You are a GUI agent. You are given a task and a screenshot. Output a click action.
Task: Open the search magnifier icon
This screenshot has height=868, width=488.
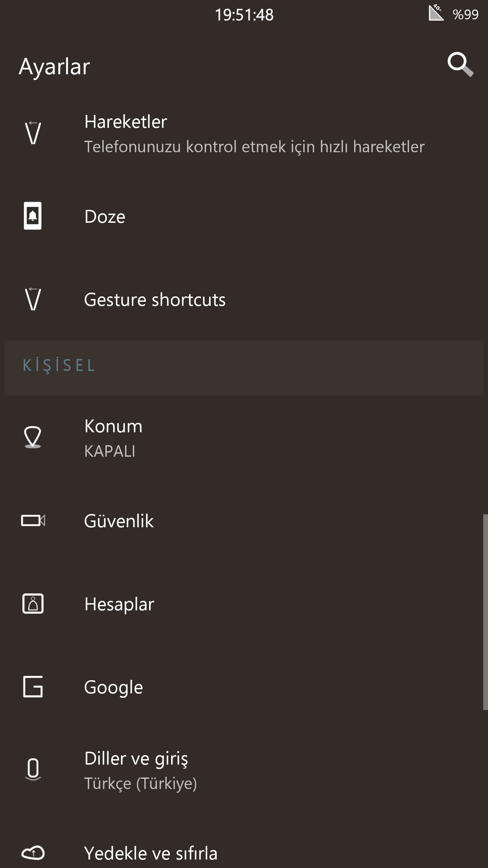point(460,64)
